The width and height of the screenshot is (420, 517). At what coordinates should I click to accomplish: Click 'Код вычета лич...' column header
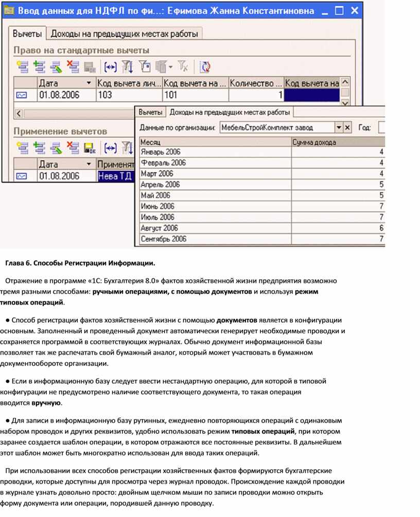click(x=129, y=83)
